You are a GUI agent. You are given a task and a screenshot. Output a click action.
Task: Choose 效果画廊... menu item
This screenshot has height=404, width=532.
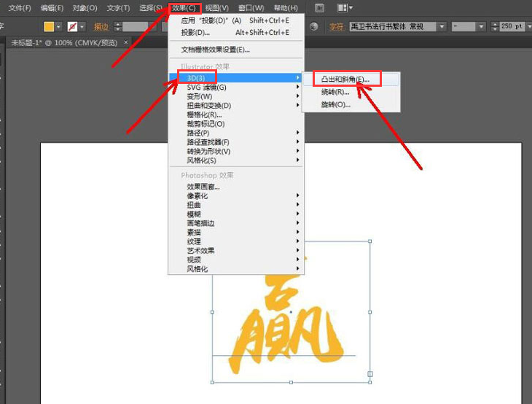coord(236,187)
